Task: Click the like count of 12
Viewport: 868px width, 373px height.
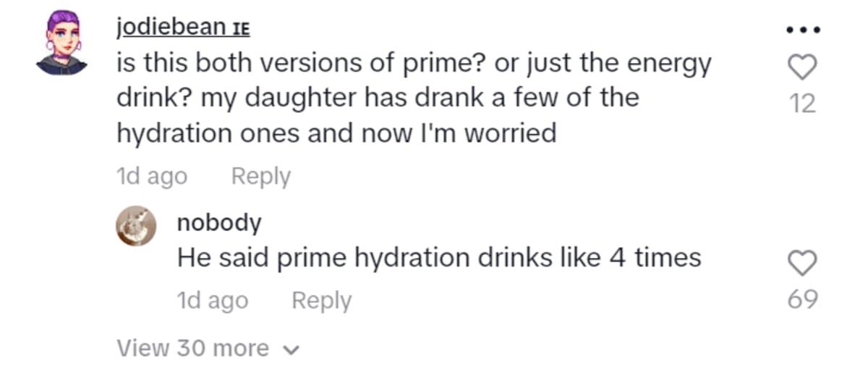Action: [801, 104]
